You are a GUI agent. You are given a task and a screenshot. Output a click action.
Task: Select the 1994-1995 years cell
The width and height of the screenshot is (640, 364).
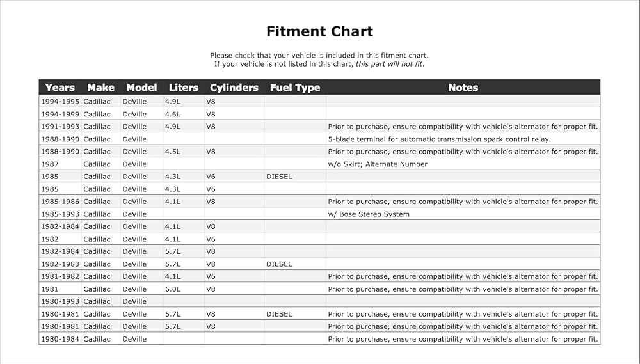click(60, 102)
